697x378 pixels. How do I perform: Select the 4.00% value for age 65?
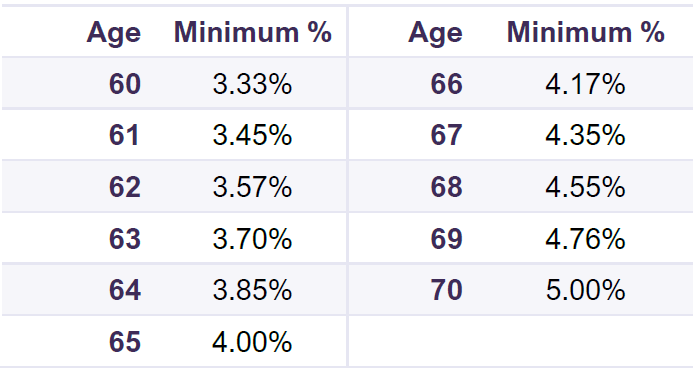pyautogui.click(x=252, y=342)
